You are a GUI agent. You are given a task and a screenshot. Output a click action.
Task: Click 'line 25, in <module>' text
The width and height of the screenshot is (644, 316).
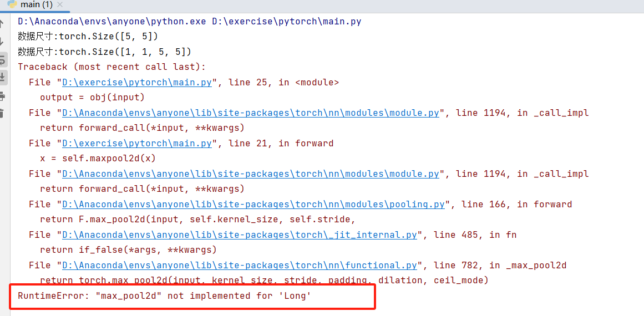[283, 82]
